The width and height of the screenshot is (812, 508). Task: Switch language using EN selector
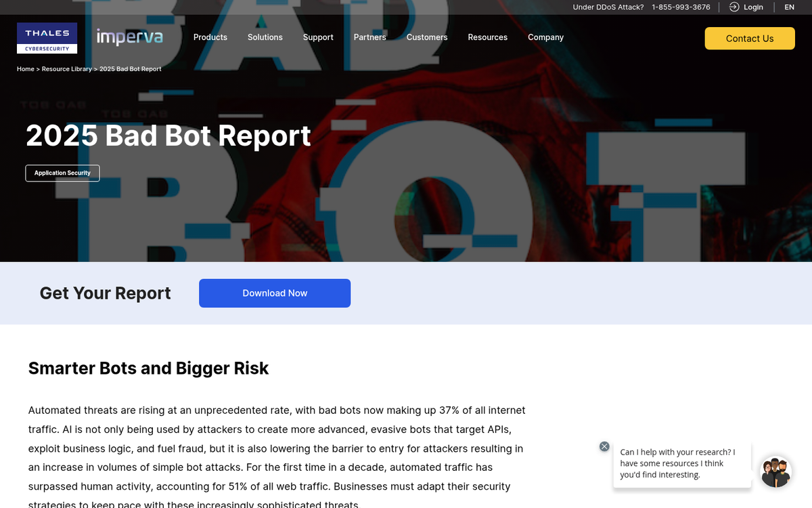coord(789,7)
